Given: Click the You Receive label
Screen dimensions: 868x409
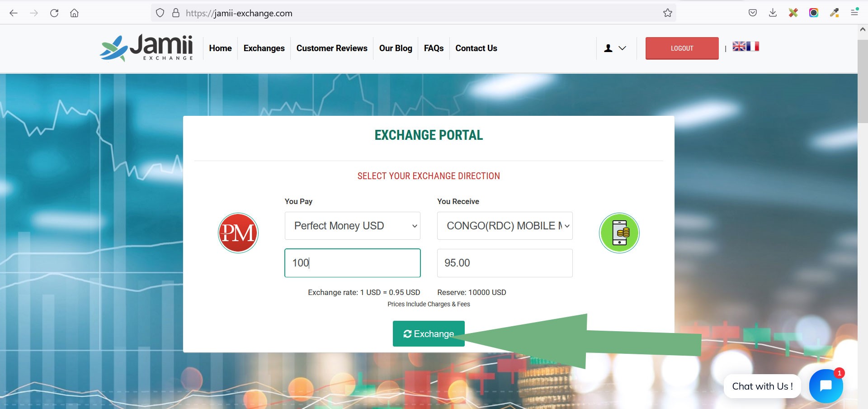Looking at the screenshot, I should tap(458, 201).
